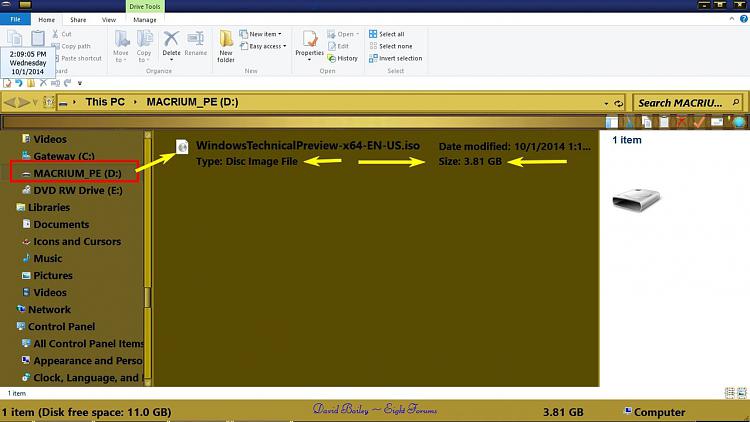Click the Edit command in the ribbon
This screenshot has height=422, width=750.
pos(338,46)
